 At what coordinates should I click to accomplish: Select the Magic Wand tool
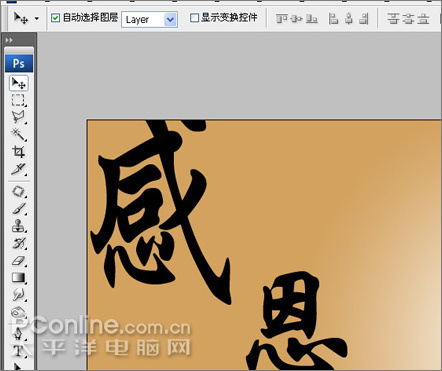[x=18, y=134]
